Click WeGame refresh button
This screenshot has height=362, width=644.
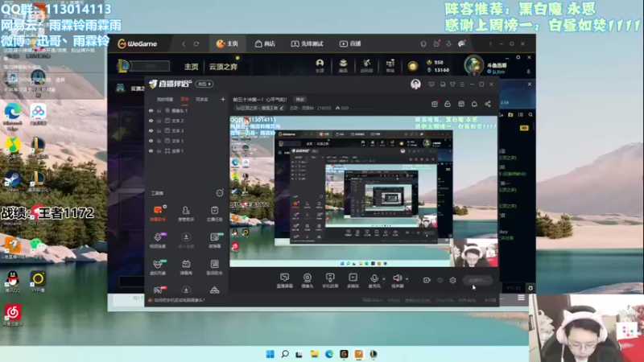click(196, 44)
